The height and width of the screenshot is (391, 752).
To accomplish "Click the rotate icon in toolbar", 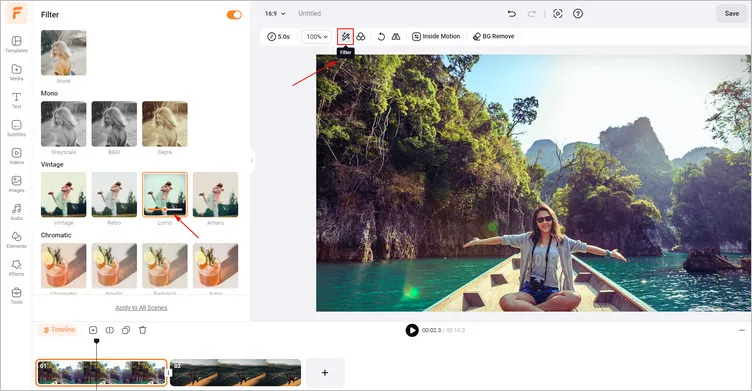I will (x=381, y=36).
